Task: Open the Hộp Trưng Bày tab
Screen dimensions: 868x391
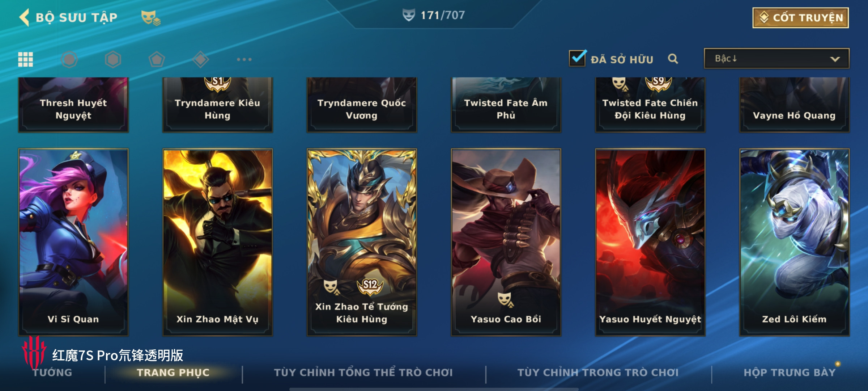Action: click(790, 373)
